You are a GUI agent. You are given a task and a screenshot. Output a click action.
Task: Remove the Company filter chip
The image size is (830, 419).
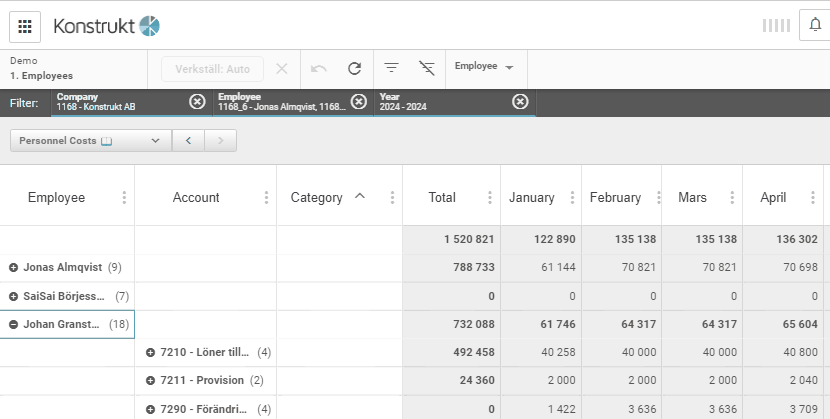(197, 101)
